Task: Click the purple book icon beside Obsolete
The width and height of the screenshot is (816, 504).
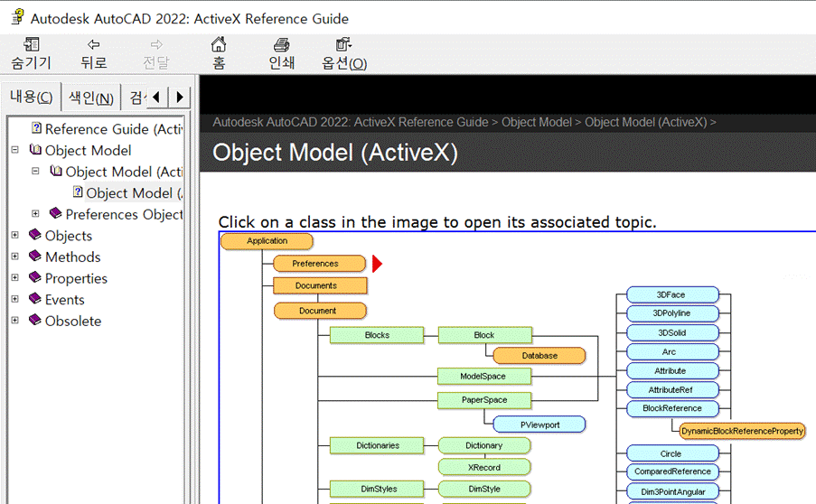Action: (35, 320)
